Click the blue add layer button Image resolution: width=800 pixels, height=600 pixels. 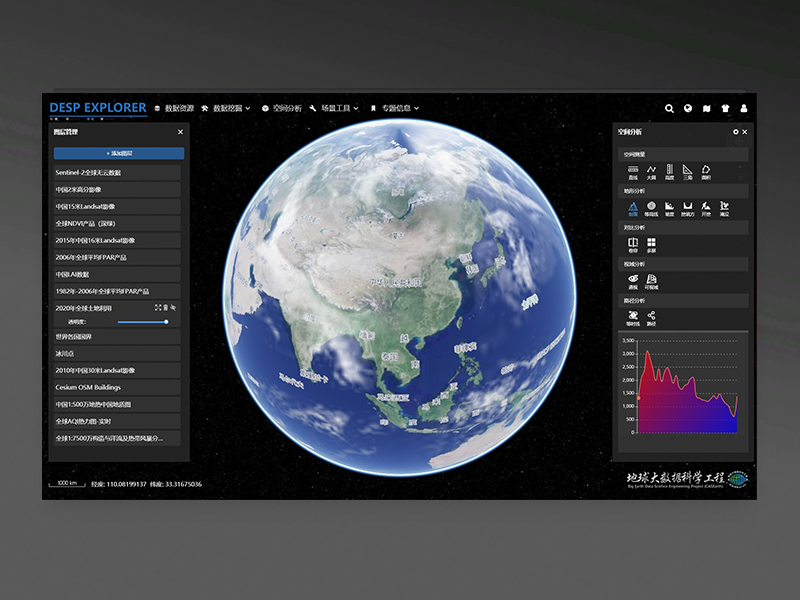(x=119, y=153)
